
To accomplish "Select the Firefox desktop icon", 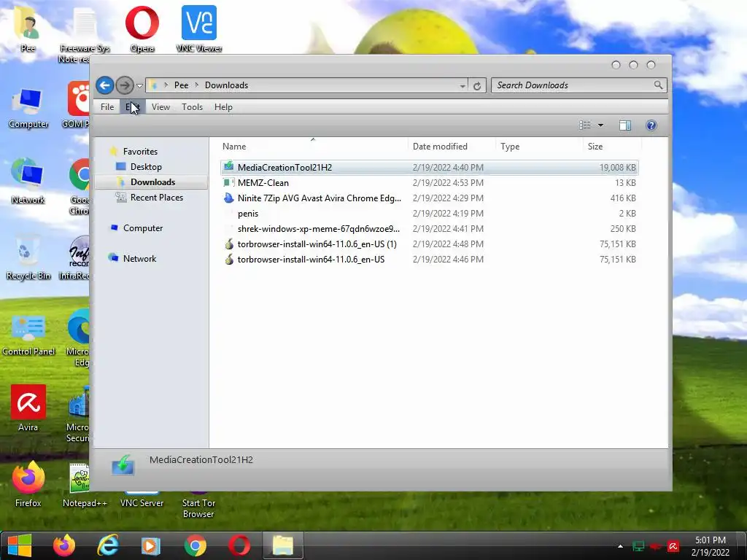I will (28, 484).
